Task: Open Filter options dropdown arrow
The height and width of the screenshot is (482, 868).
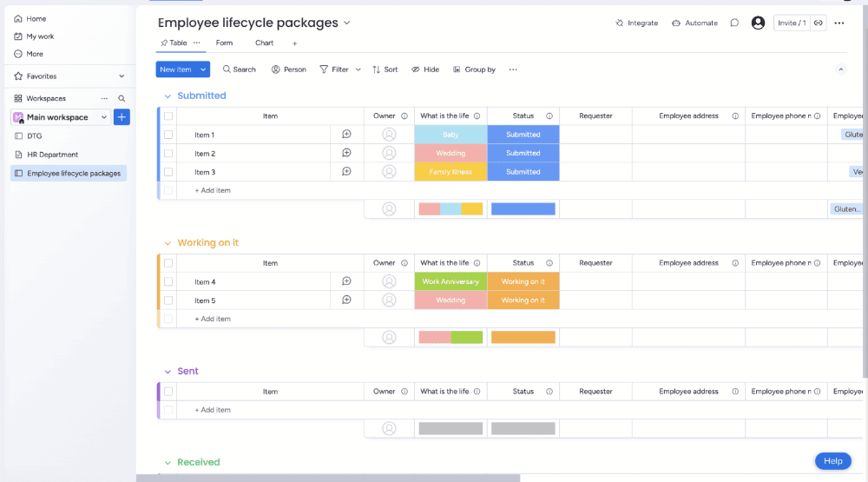Action: click(x=358, y=69)
